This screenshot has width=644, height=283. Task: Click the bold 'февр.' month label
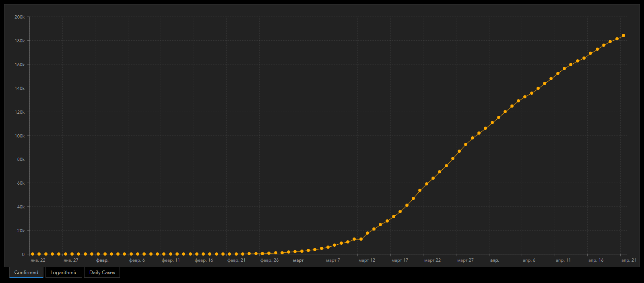pos(102,260)
